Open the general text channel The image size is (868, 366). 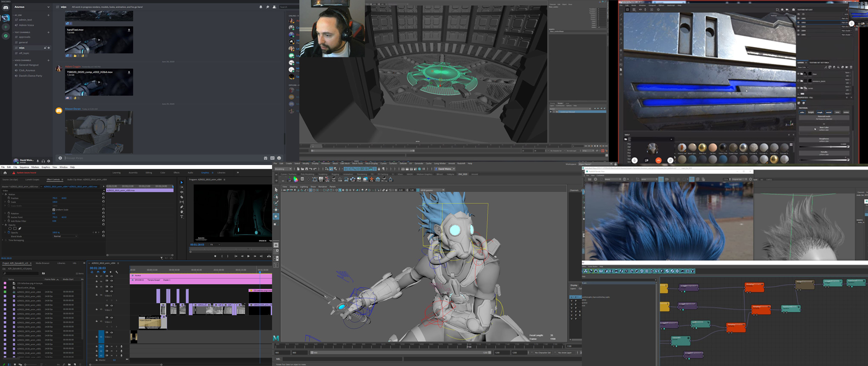coord(23,42)
